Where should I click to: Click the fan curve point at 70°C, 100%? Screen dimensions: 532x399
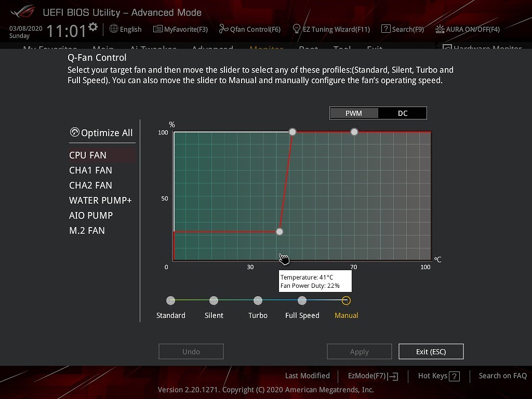(x=354, y=131)
